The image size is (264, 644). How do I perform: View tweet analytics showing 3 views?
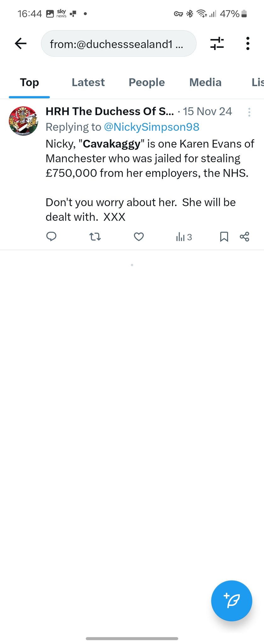[x=184, y=237]
